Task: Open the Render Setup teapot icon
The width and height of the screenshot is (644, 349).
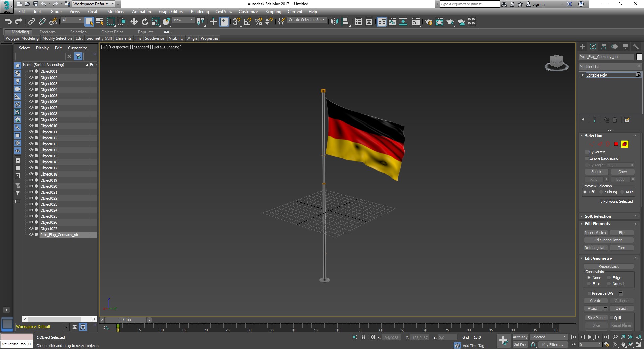Action: point(428,22)
